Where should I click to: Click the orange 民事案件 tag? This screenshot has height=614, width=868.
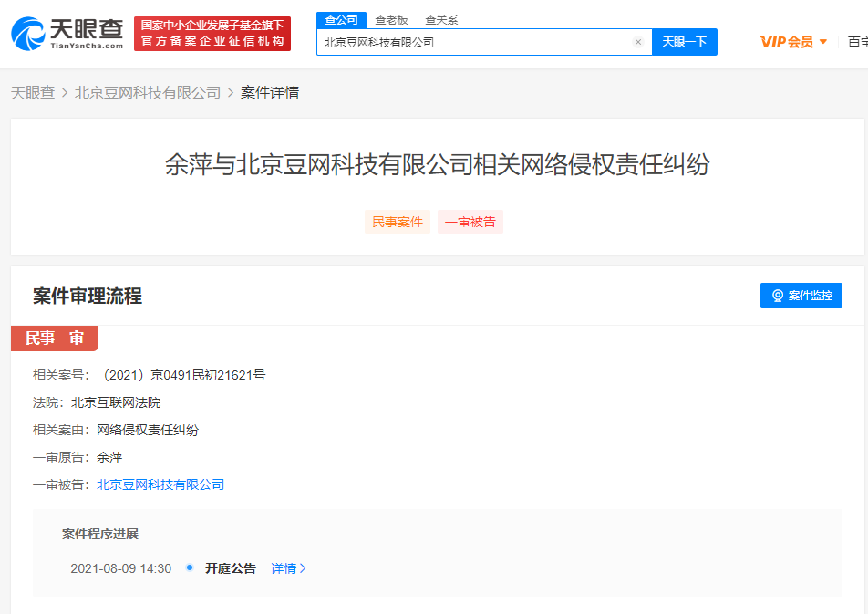pyautogui.click(x=398, y=222)
